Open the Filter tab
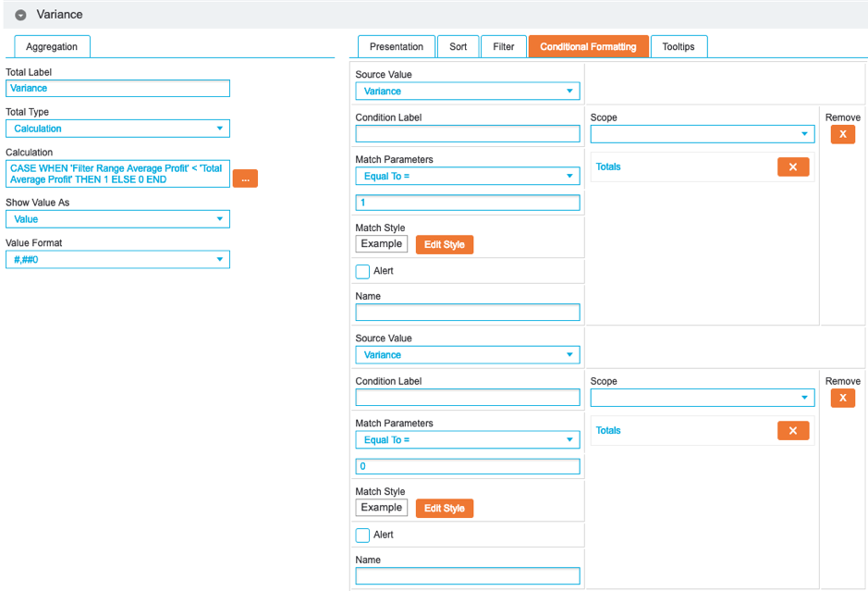 pos(504,47)
